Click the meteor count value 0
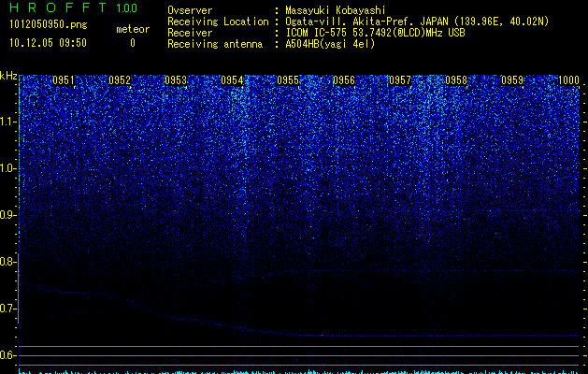 [x=133, y=43]
